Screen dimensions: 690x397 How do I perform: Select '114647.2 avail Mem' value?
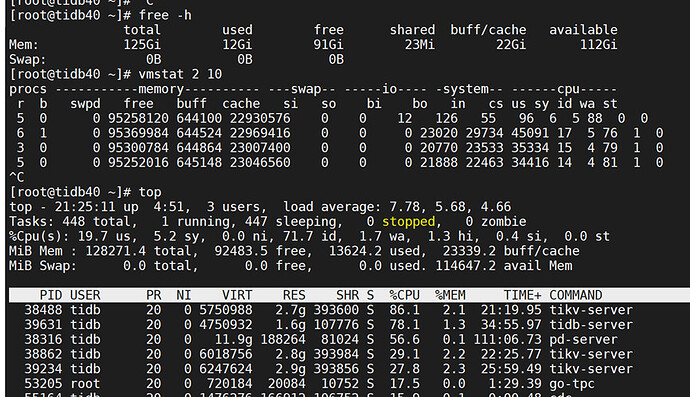pos(504,266)
